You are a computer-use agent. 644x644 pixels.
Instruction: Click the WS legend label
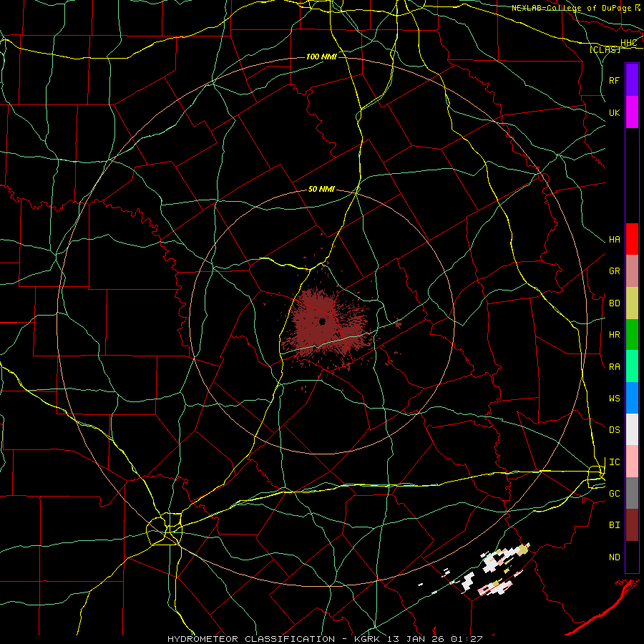614,399
